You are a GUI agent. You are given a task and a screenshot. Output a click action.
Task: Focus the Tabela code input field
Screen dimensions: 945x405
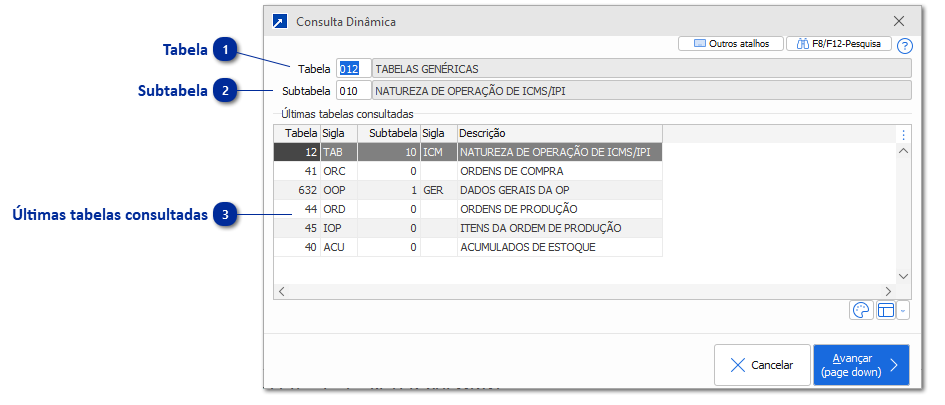(x=354, y=69)
